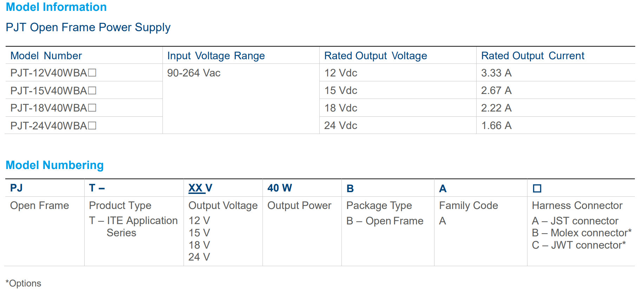The height and width of the screenshot is (290, 644).
Task: Click the Rated Output Current column header
Action: pos(532,56)
